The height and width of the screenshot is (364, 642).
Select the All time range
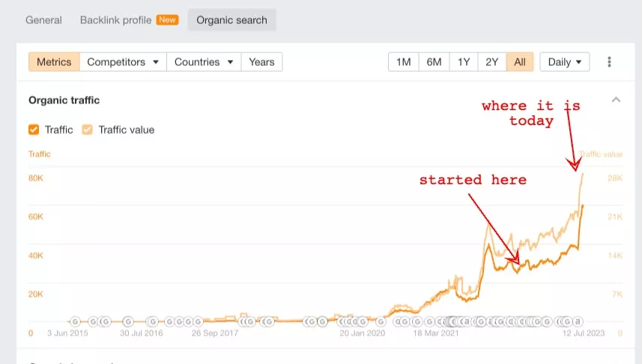click(x=520, y=62)
